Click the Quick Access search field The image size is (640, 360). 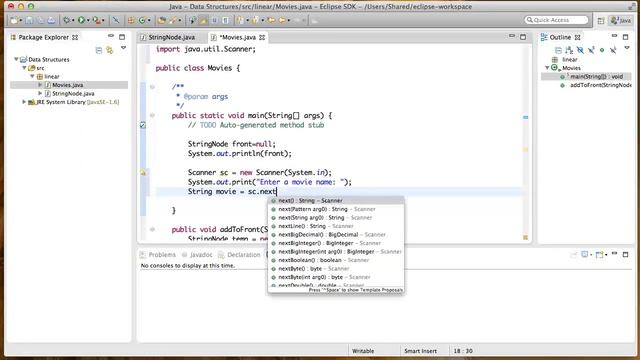pyautogui.click(x=556, y=20)
